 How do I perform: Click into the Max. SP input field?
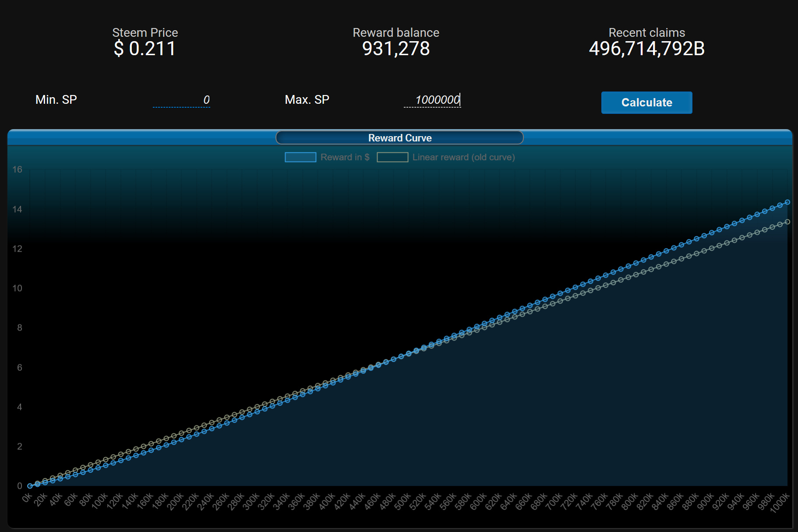432,100
